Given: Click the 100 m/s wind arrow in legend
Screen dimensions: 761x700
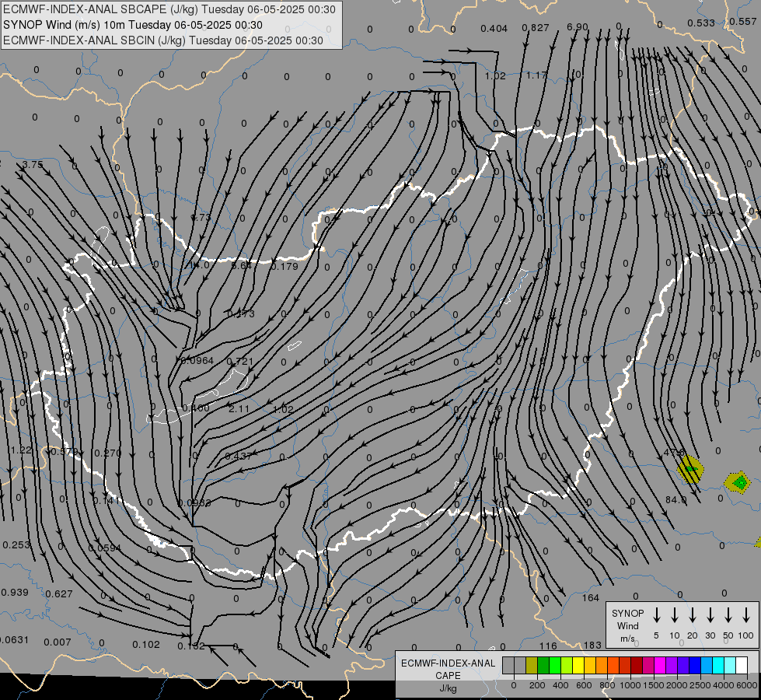Looking at the screenshot, I should (x=746, y=615).
